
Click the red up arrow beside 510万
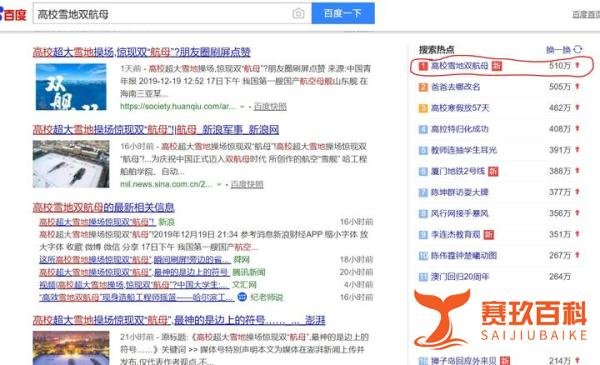pos(577,65)
